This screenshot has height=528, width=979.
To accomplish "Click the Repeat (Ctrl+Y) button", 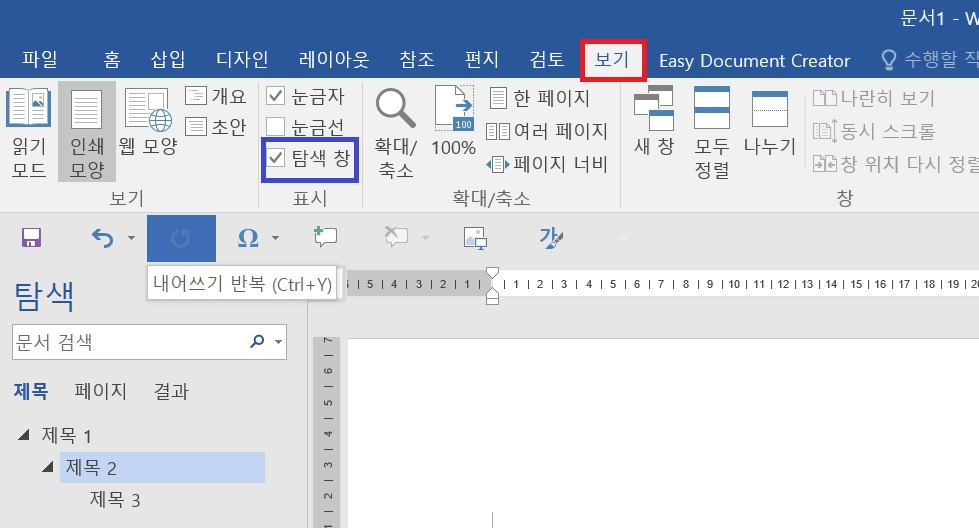I will pos(181,238).
